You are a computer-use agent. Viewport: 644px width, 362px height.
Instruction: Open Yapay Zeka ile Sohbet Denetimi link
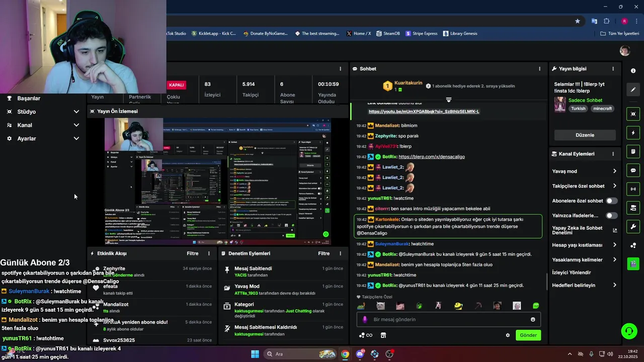[x=585, y=230]
